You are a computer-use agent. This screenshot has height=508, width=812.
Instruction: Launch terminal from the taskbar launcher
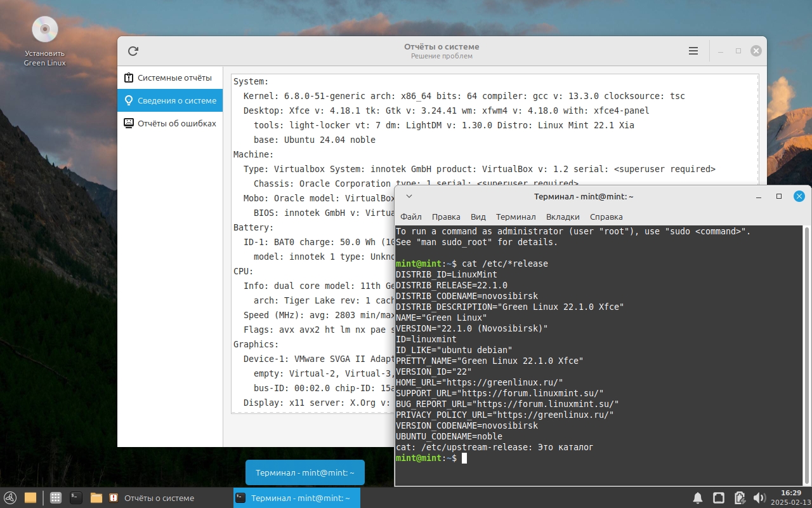coord(76,498)
